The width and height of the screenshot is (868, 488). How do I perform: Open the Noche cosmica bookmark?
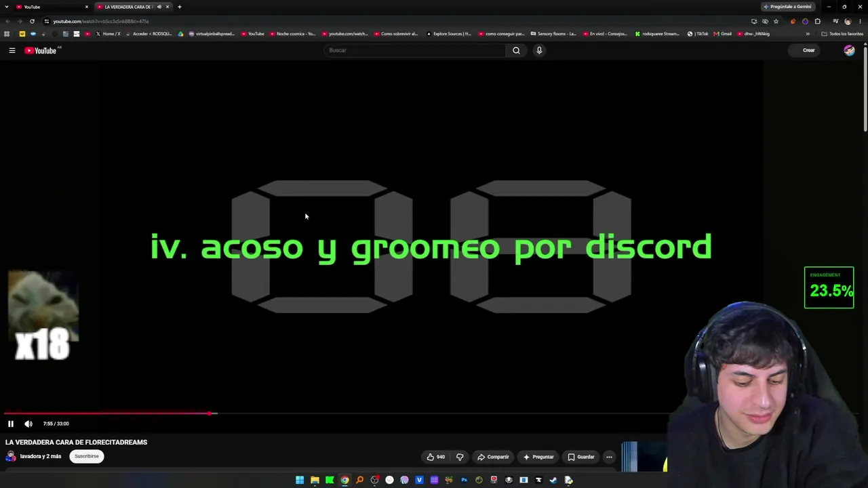point(292,34)
